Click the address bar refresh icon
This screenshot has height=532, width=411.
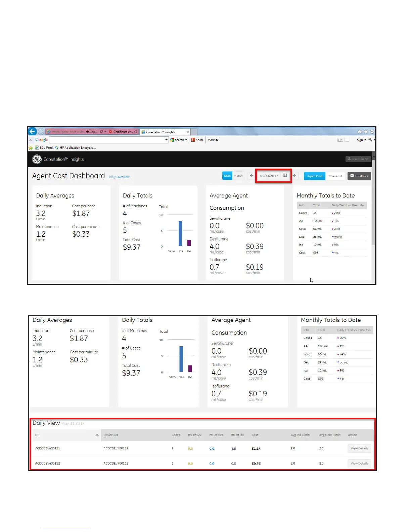pyautogui.click(x=136, y=132)
